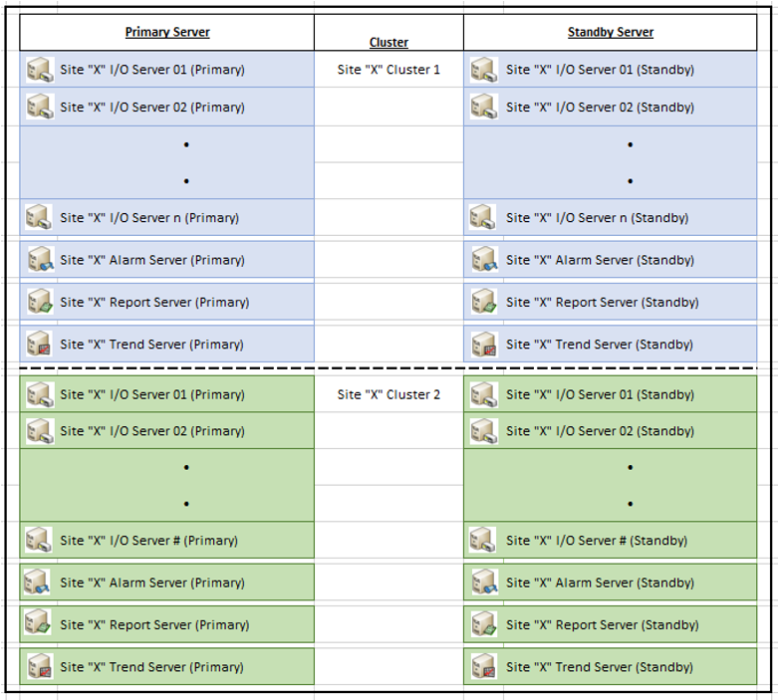Click Cluster 2 I/O Server 01 (Standby) label
778x700 pixels.
coord(600,394)
